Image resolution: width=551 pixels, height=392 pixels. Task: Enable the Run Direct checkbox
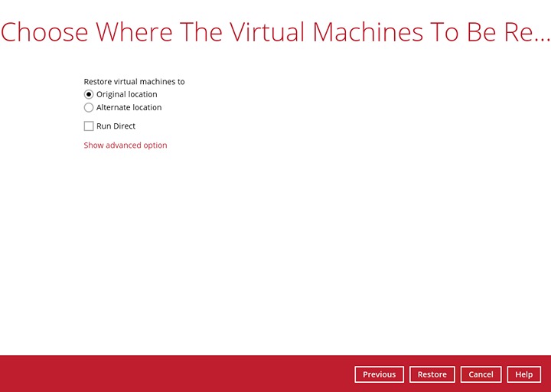(x=89, y=126)
